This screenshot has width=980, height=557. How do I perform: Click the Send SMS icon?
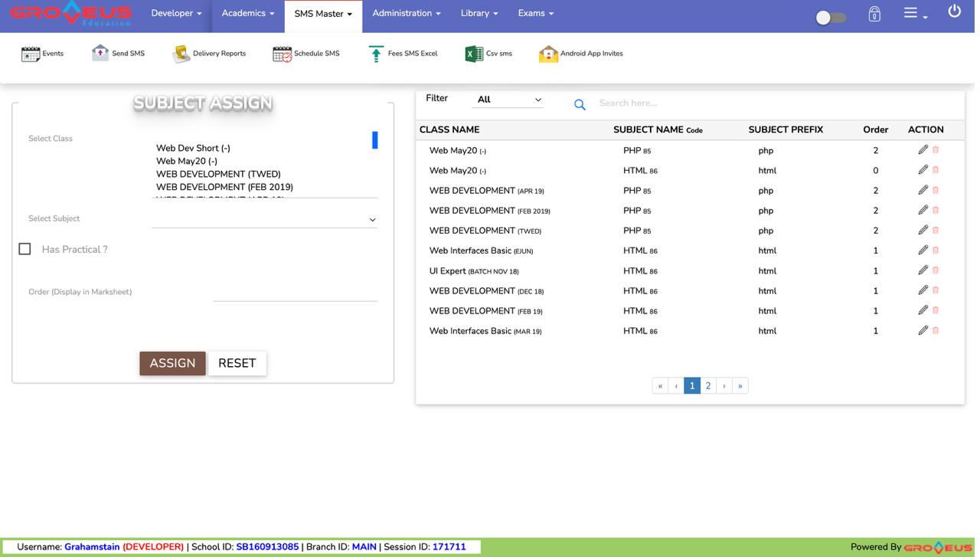click(100, 53)
